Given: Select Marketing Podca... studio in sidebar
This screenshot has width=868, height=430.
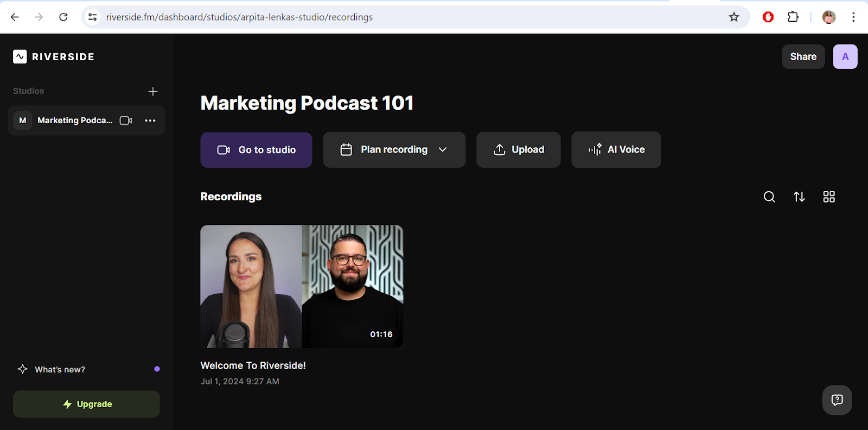Looking at the screenshot, I should pyautogui.click(x=86, y=121).
